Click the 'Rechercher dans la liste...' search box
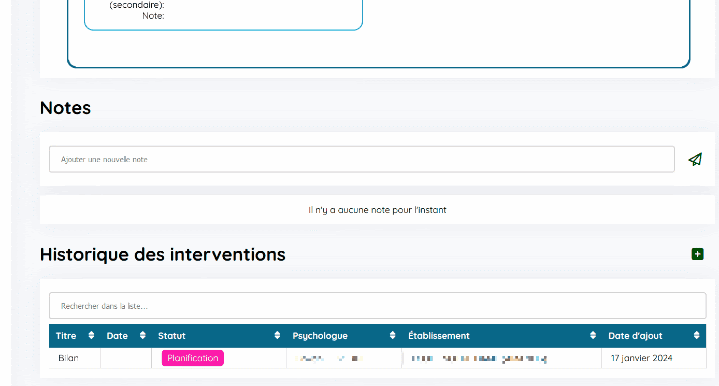The image size is (719, 386). point(377,306)
